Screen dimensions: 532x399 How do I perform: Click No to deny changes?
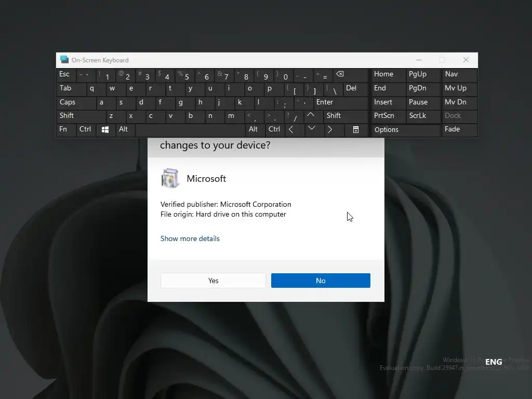point(321,281)
